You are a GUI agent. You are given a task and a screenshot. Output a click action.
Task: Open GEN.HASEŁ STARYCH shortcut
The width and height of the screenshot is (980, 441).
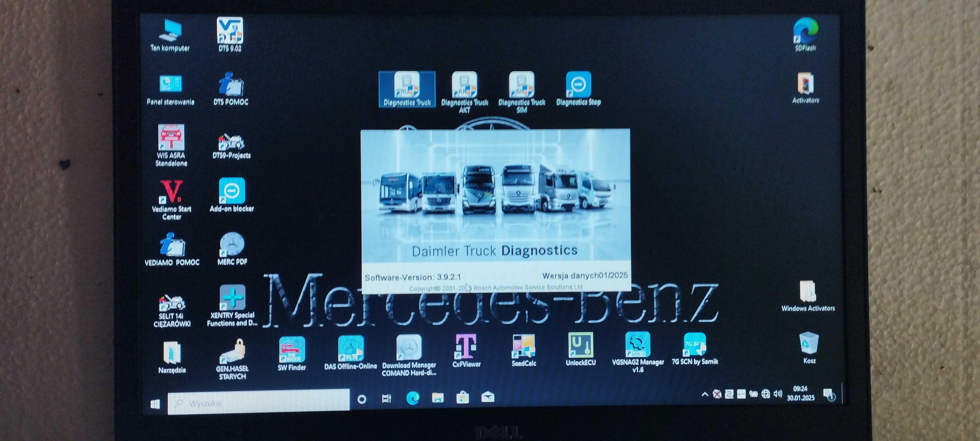pos(233,360)
